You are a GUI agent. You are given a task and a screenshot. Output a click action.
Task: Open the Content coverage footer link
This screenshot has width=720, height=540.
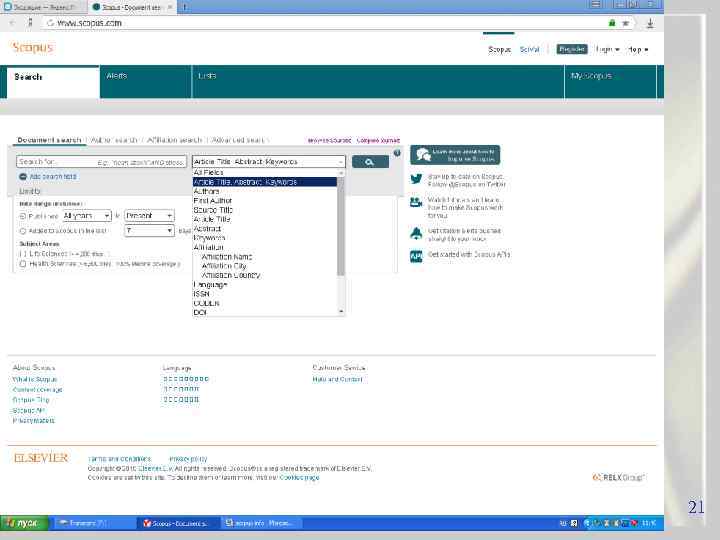(x=37, y=390)
